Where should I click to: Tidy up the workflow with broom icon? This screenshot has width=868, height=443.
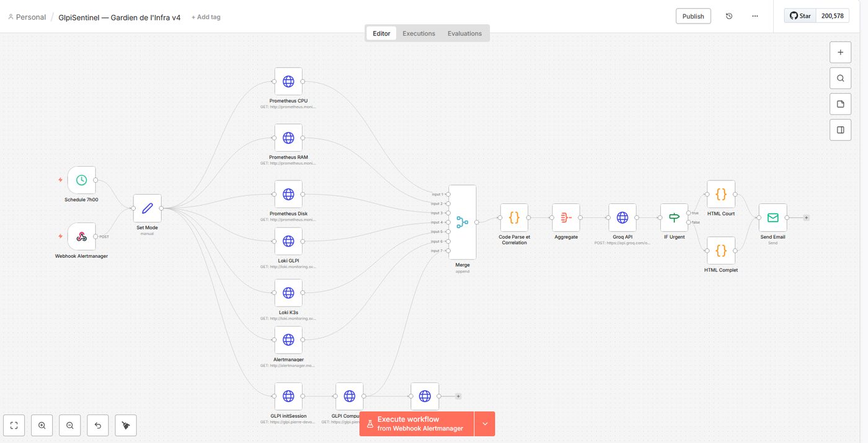coord(126,426)
